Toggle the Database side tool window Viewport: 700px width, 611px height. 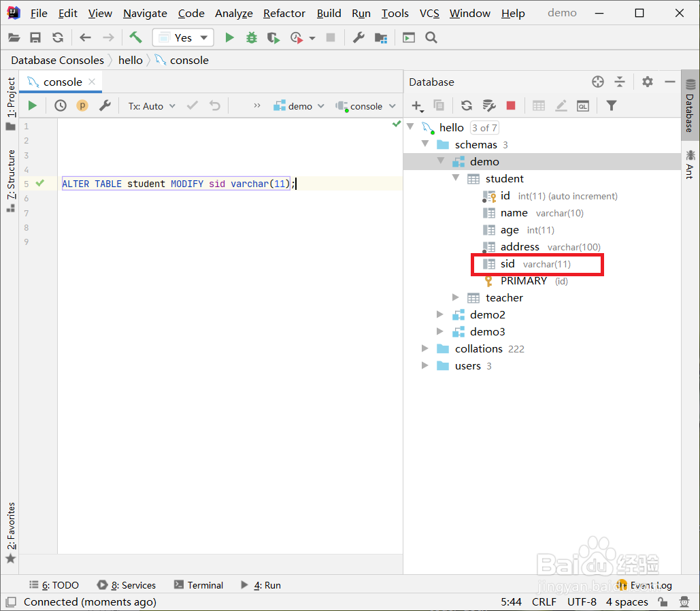[x=690, y=106]
